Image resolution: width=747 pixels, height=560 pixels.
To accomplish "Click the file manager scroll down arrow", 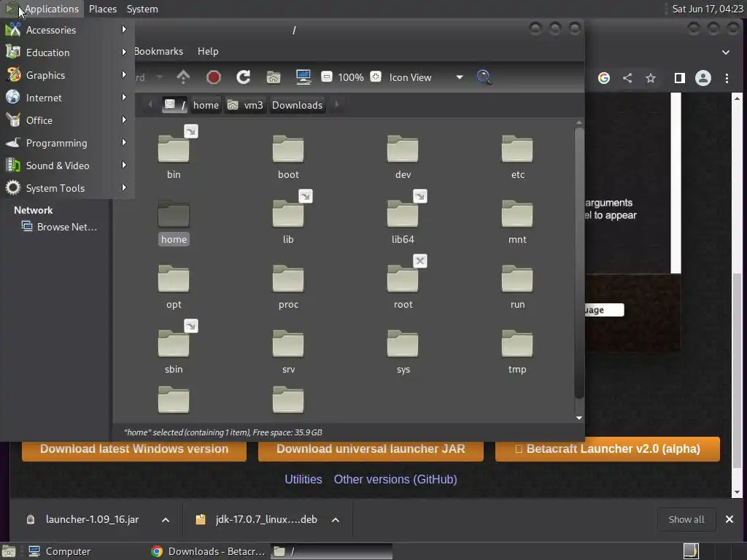I will click(x=579, y=418).
